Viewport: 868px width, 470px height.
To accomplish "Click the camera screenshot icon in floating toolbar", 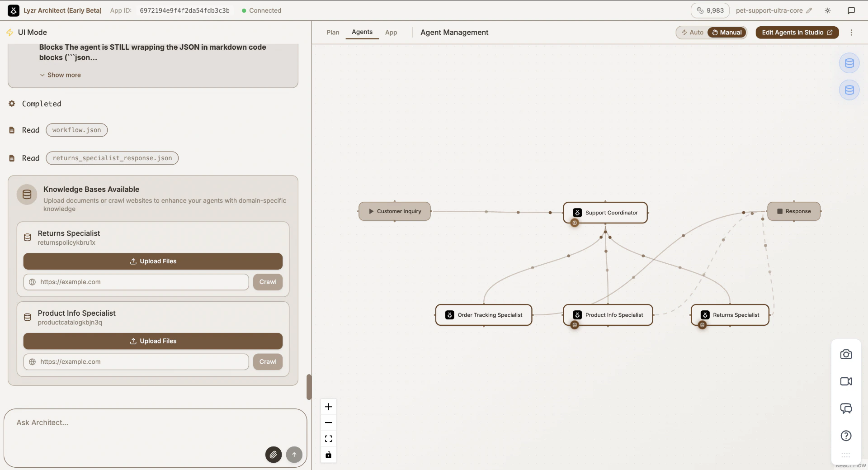I will (846, 354).
